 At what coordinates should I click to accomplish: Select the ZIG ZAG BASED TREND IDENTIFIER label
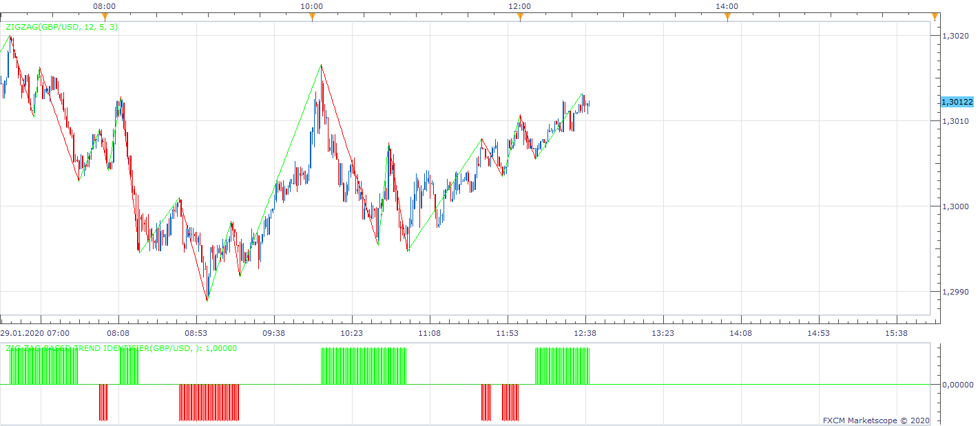click(x=121, y=348)
